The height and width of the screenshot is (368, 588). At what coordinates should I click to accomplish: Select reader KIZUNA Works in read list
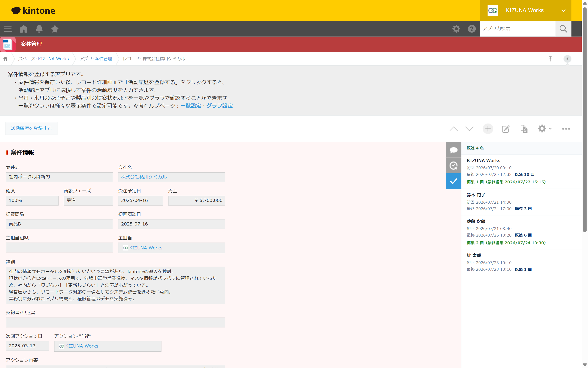coord(483,160)
